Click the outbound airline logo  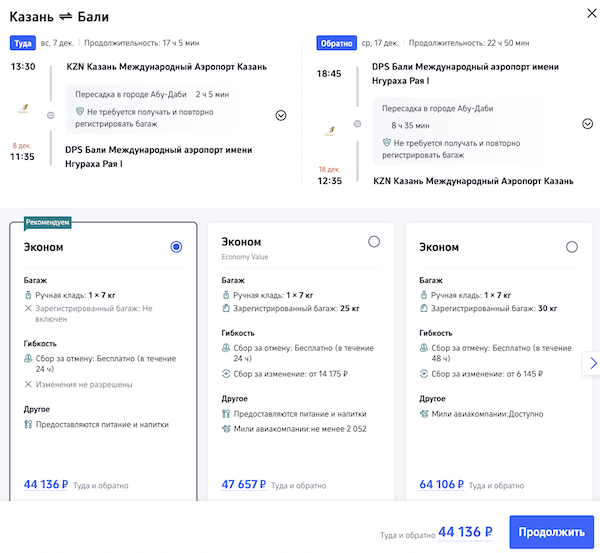pos(23,108)
